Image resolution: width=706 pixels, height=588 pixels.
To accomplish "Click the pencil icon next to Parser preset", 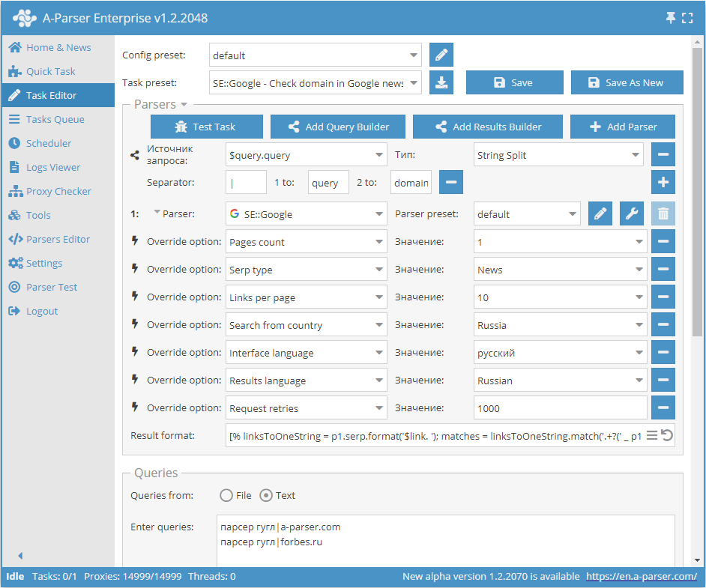I will pyautogui.click(x=600, y=214).
